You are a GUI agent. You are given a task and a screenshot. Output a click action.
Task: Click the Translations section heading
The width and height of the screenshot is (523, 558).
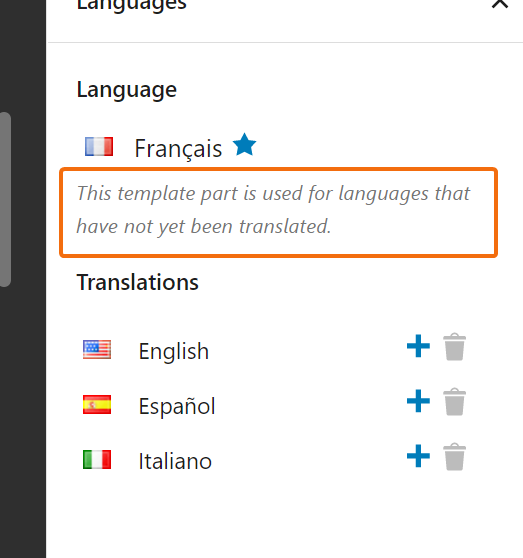137,283
